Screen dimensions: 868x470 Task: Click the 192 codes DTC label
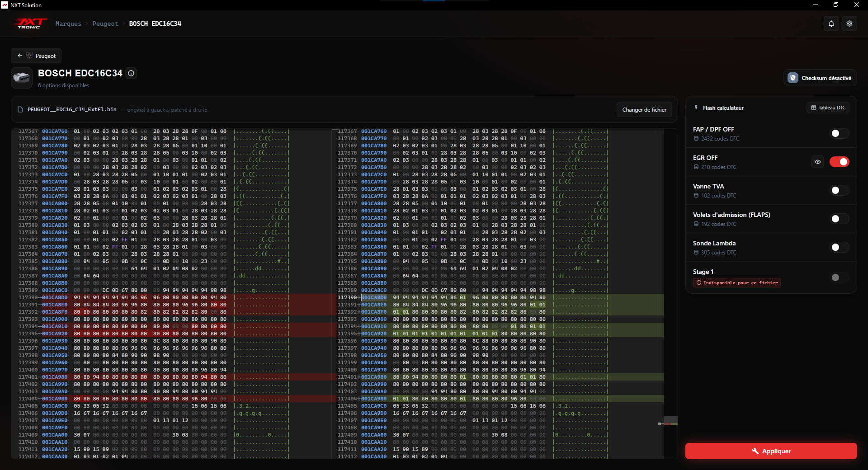(718, 224)
